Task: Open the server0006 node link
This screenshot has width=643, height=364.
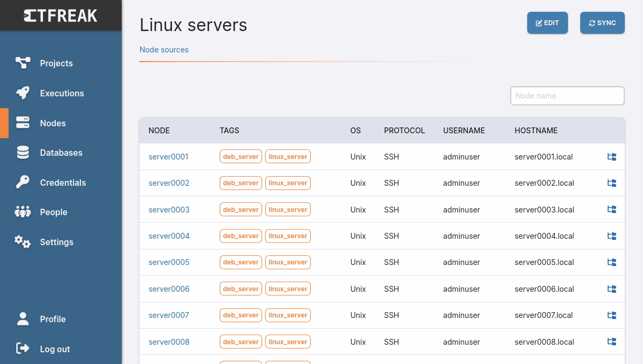Action: (x=169, y=289)
